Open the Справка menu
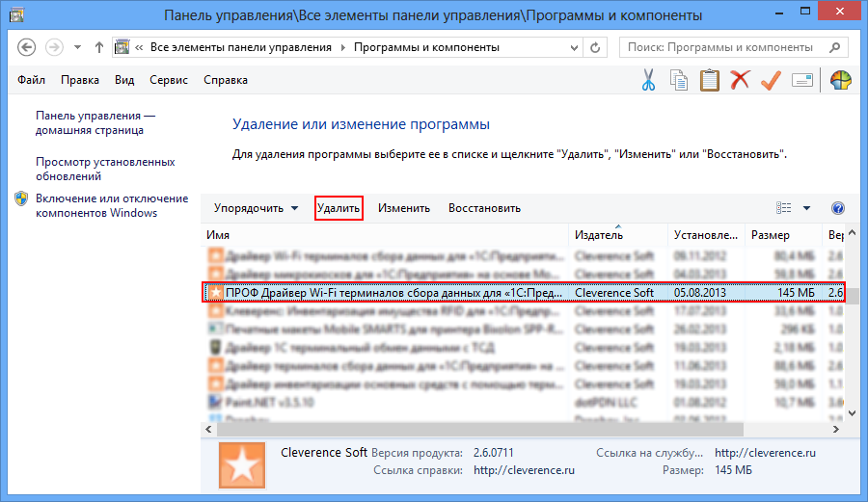868x502 pixels. point(226,80)
